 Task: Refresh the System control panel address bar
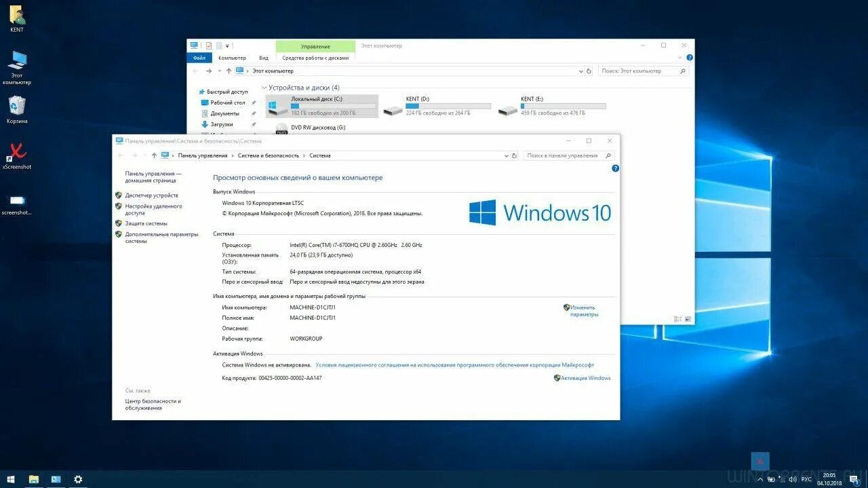514,155
